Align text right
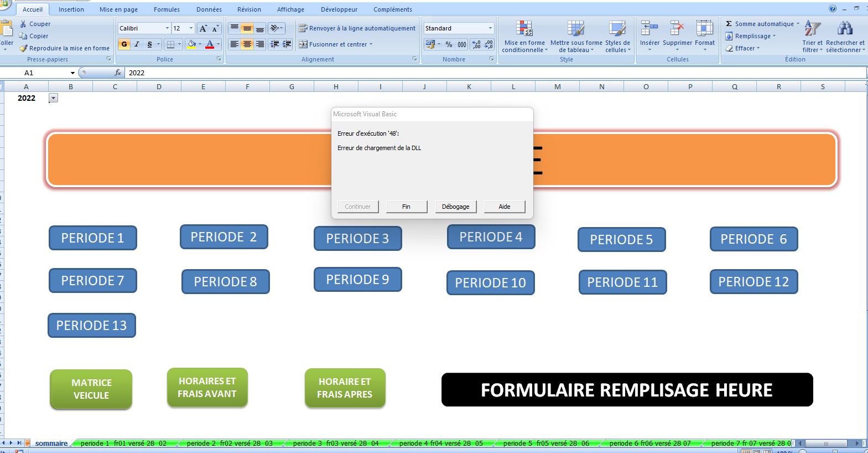 click(260, 44)
